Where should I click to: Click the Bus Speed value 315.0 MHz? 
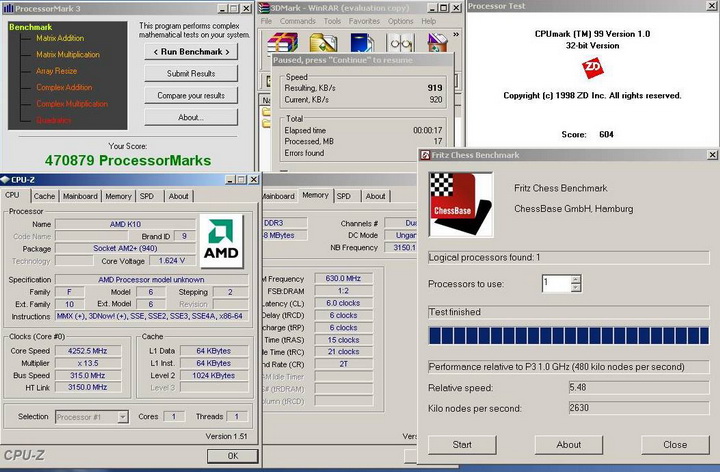pyautogui.click(x=88, y=376)
